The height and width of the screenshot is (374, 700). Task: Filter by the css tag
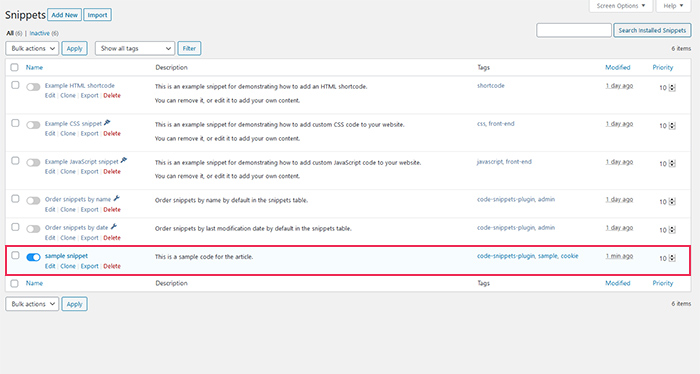coord(481,124)
